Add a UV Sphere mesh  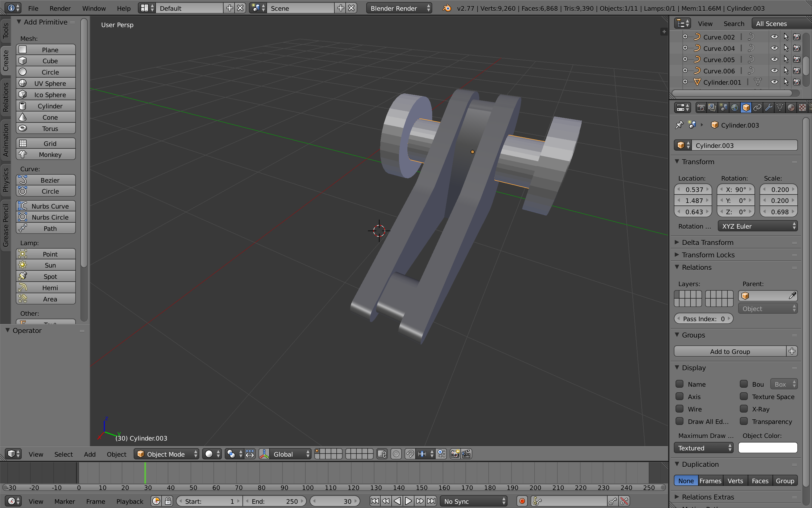[46, 83]
